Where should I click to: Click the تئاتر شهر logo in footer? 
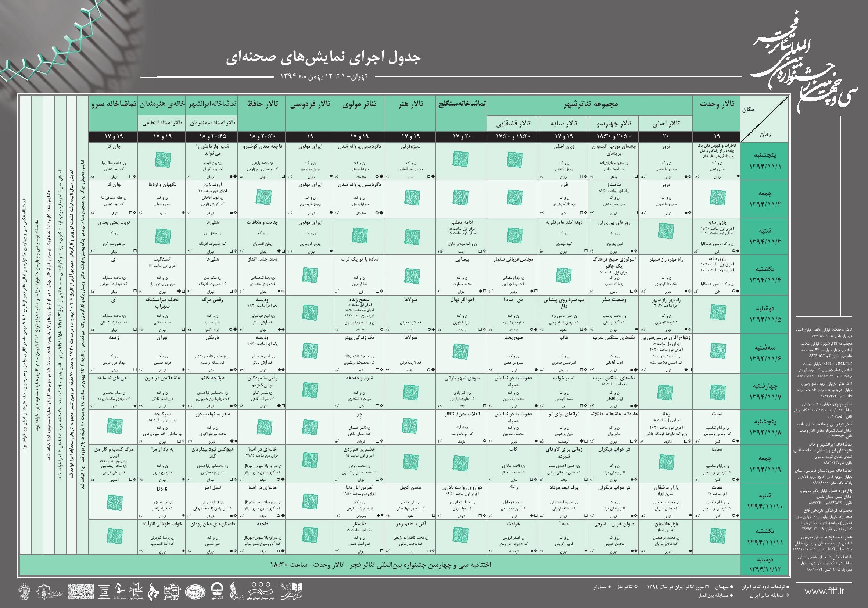[x=216, y=591]
